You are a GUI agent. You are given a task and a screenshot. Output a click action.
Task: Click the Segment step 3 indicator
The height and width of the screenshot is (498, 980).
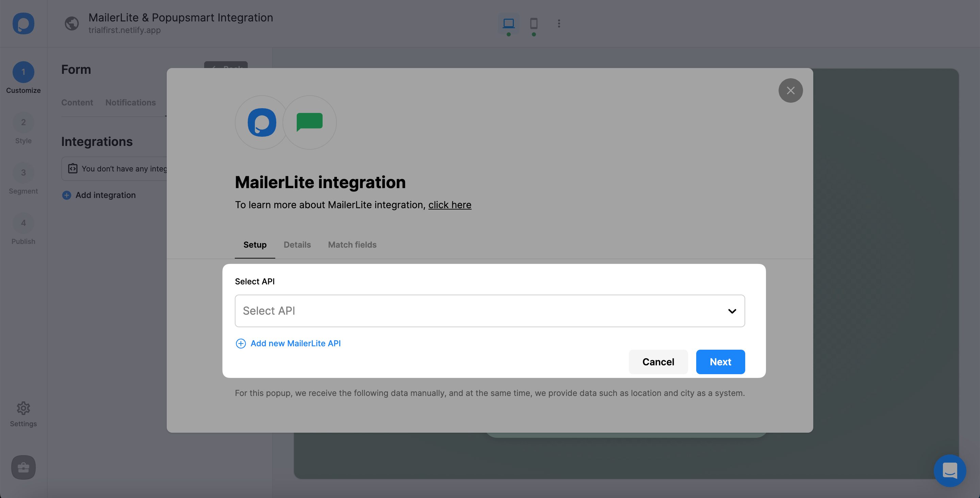click(23, 181)
